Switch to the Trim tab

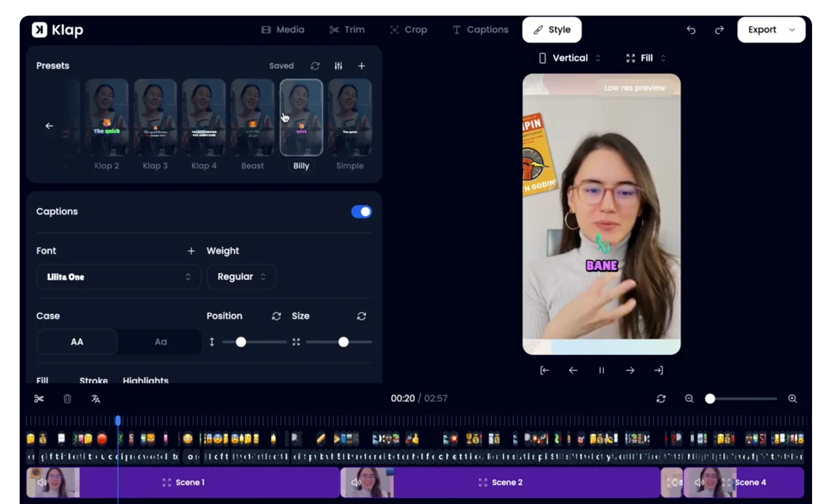pos(347,29)
